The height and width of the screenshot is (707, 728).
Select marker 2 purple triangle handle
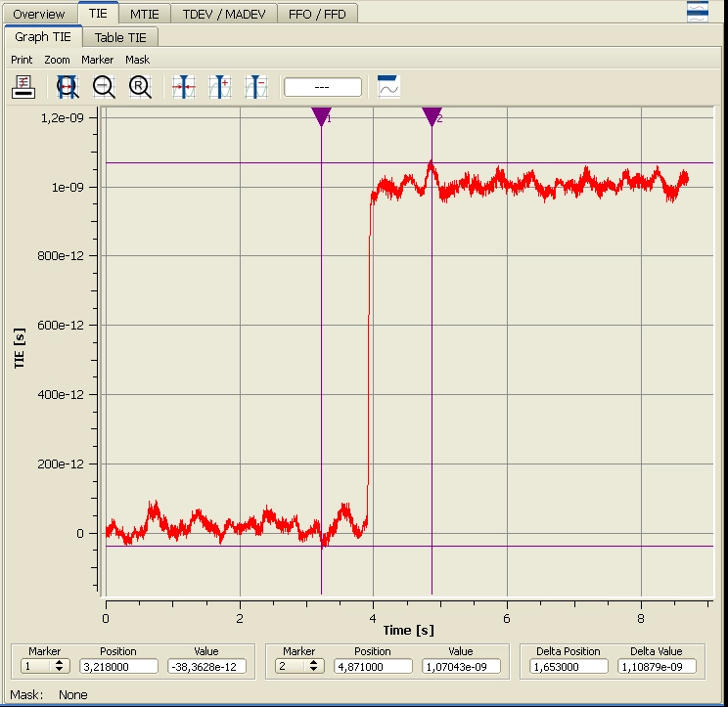click(x=432, y=117)
